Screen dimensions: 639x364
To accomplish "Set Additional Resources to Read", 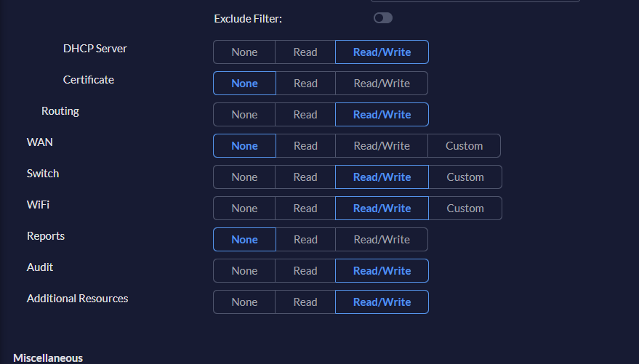I will 305,302.
